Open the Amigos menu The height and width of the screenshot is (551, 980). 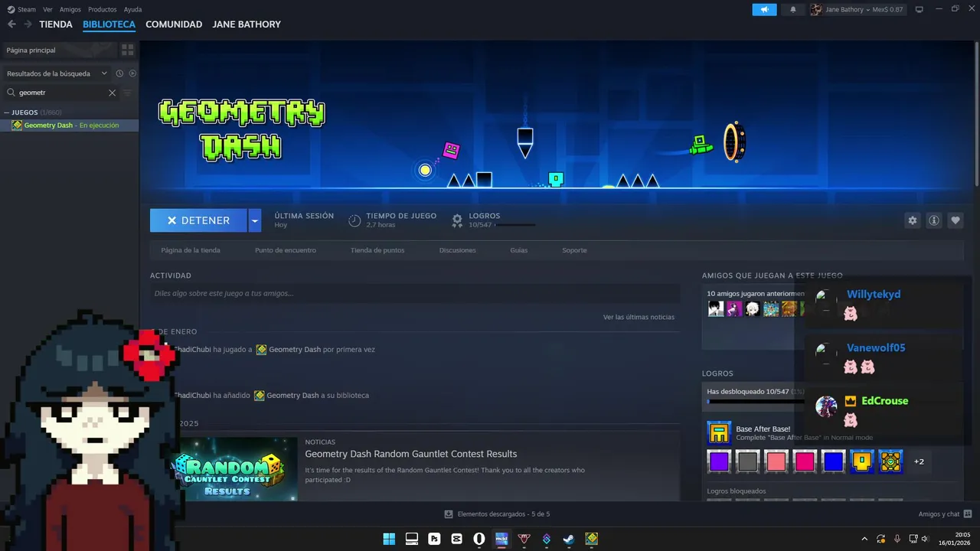(x=70, y=9)
